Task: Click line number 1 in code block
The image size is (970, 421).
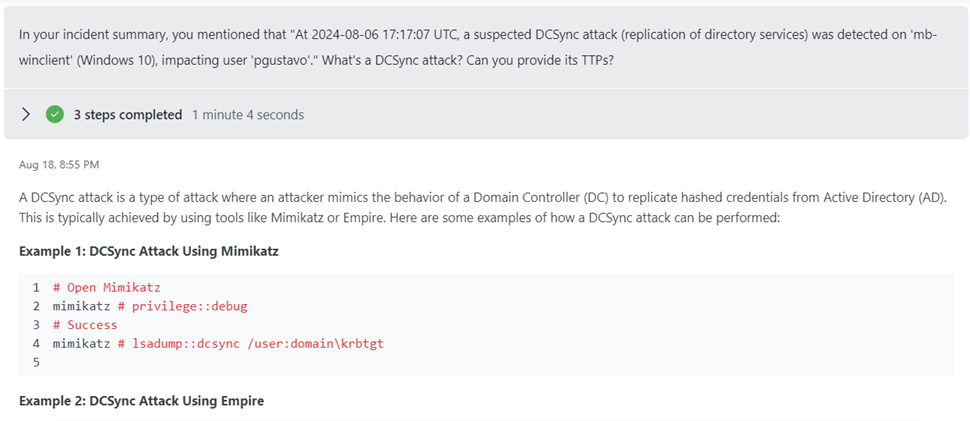Action: coord(36,287)
